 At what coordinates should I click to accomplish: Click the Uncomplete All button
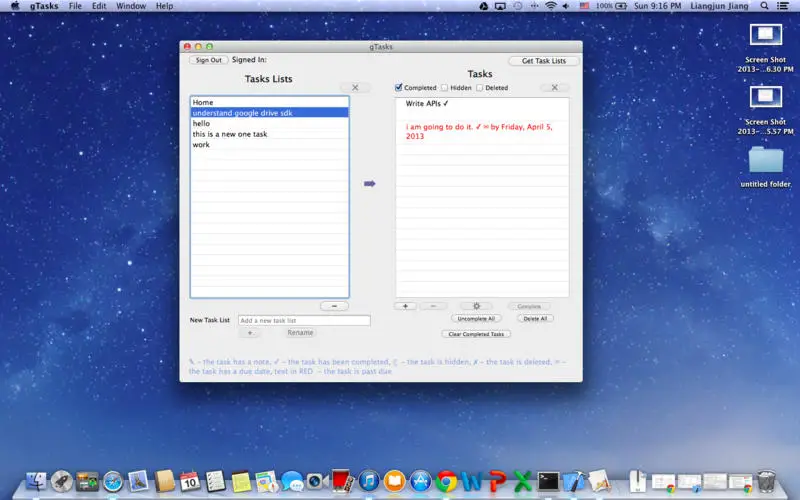[476, 318]
